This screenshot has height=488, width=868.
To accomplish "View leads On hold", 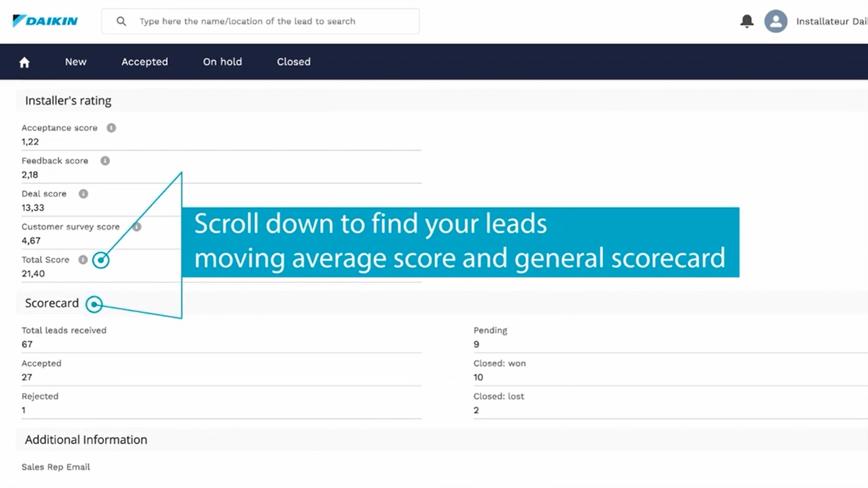I will tap(222, 62).
